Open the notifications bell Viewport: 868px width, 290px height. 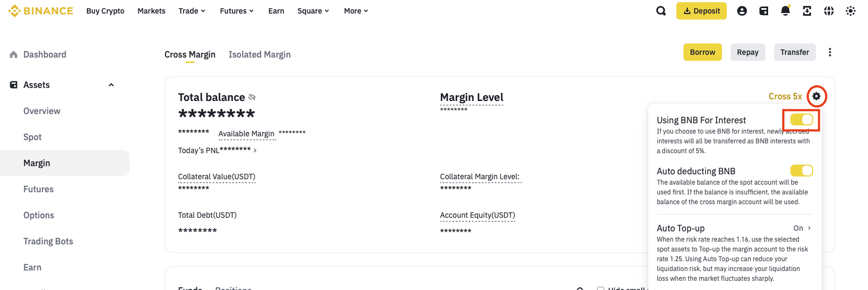(785, 11)
